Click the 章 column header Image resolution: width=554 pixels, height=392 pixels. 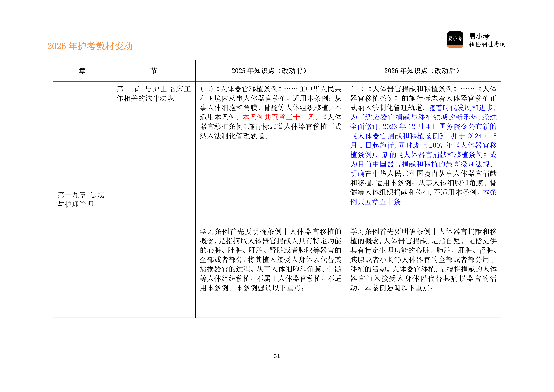pyautogui.click(x=82, y=70)
